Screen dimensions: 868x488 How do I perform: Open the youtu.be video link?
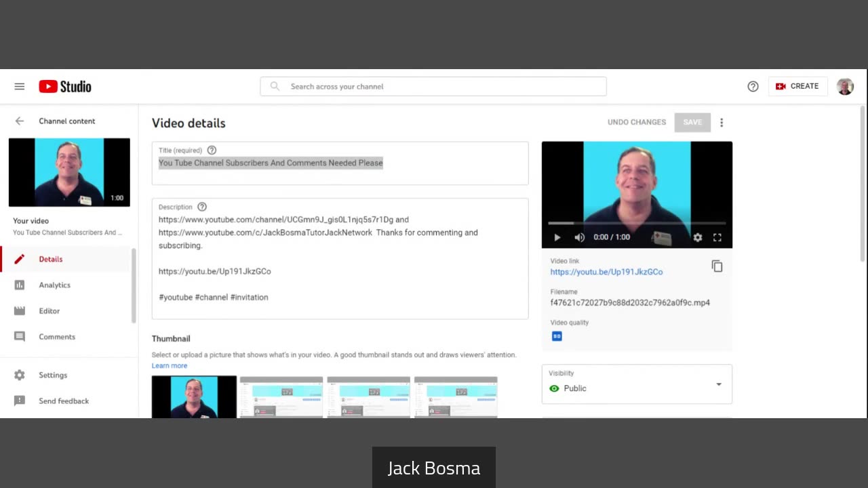pyautogui.click(x=606, y=272)
